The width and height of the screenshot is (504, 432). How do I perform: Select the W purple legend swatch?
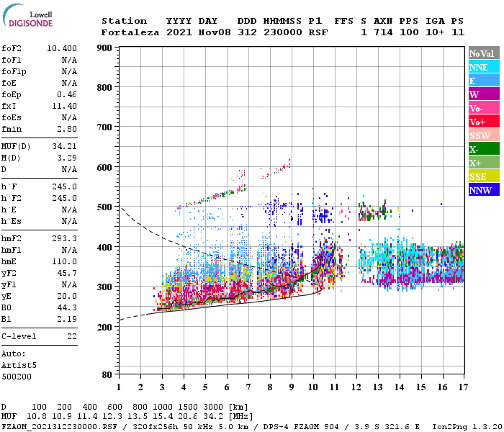tap(484, 94)
